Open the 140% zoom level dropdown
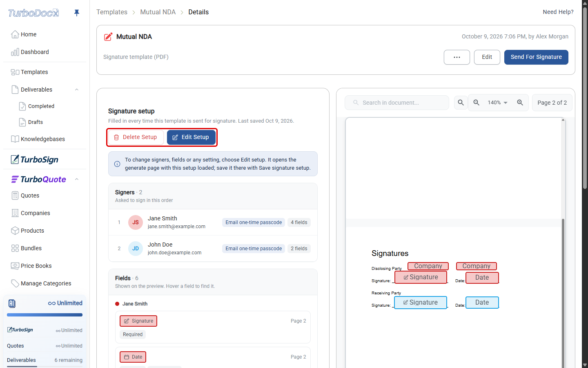This screenshot has width=588, height=368. [x=498, y=103]
